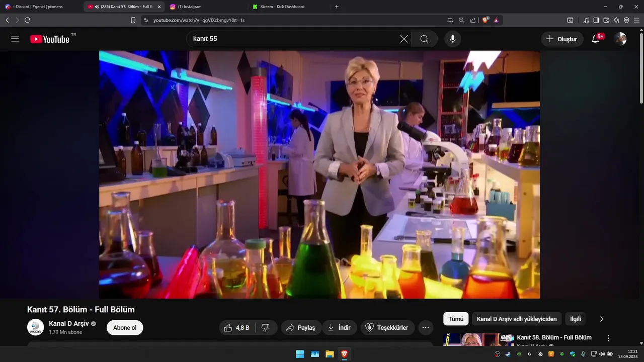Subscribe using Abone ol button
The height and width of the screenshot is (362, 644).
coord(125,328)
